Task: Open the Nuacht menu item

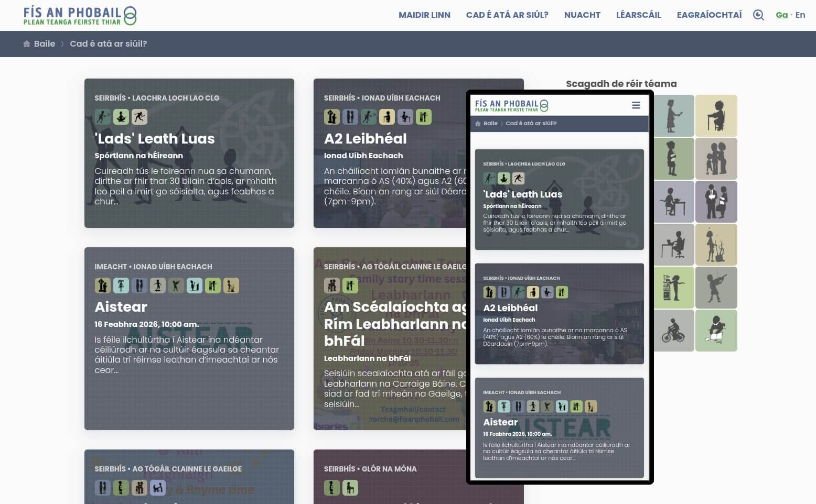Action: point(582,15)
